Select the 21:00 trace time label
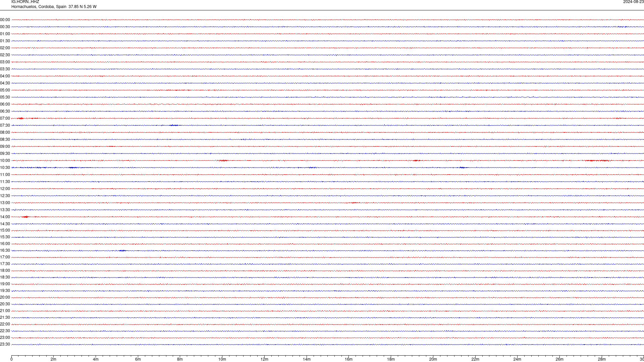644x362 pixels. point(5,311)
